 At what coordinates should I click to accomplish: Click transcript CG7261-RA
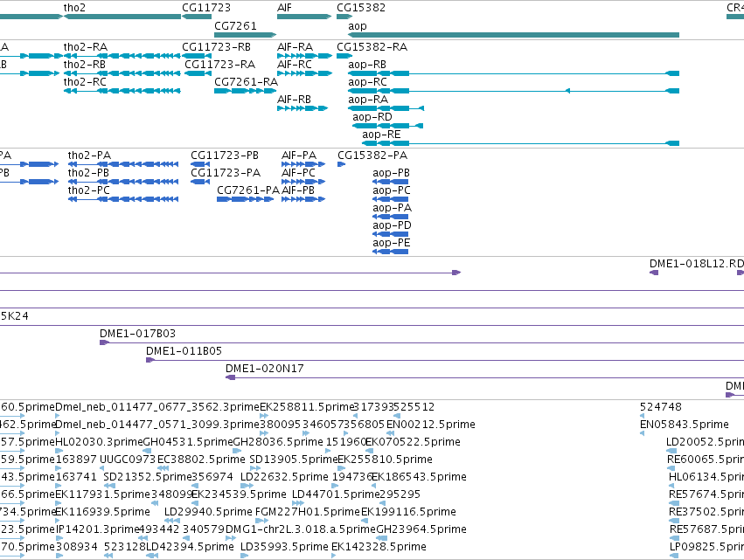click(x=247, y=82)
